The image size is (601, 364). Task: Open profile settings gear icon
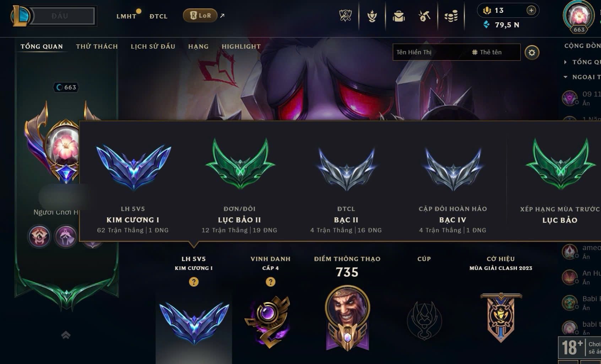tap(532, 53)
